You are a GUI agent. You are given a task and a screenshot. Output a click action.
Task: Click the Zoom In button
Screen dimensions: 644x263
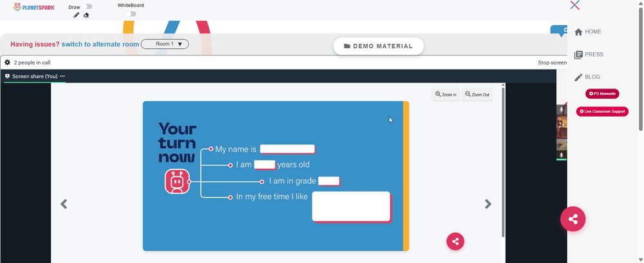[446, 95]
